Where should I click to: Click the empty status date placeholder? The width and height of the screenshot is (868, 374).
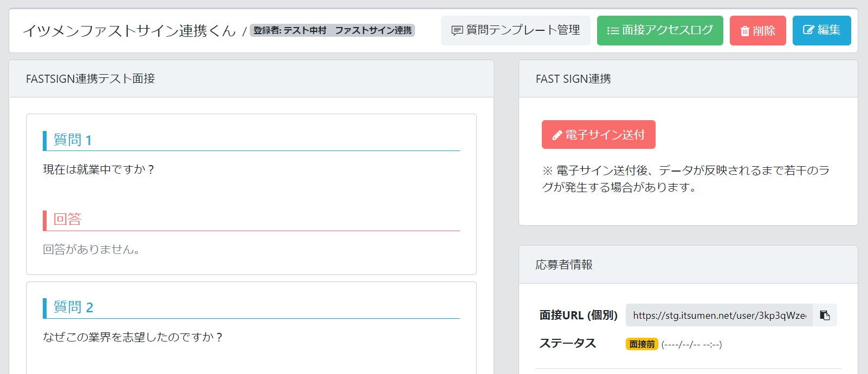691,344
